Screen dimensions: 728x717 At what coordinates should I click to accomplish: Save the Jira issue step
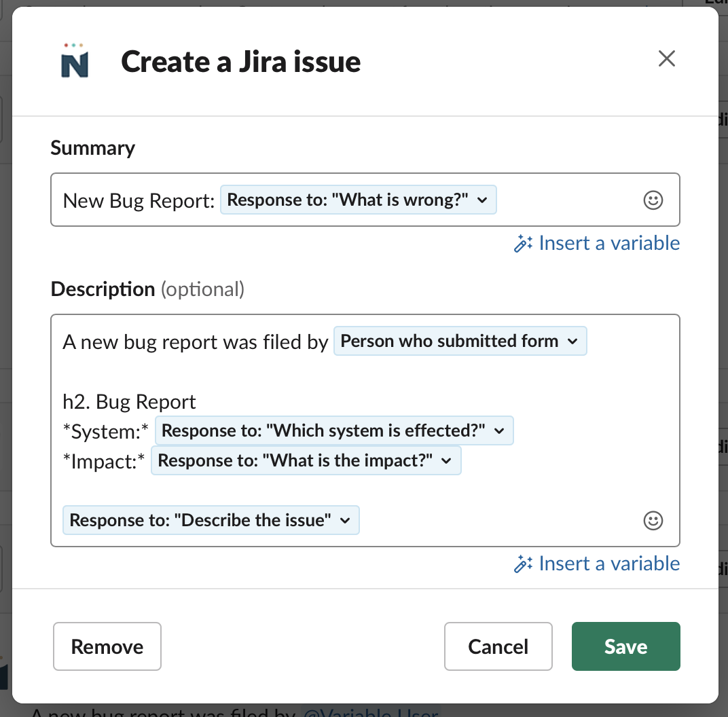(625, 646)
